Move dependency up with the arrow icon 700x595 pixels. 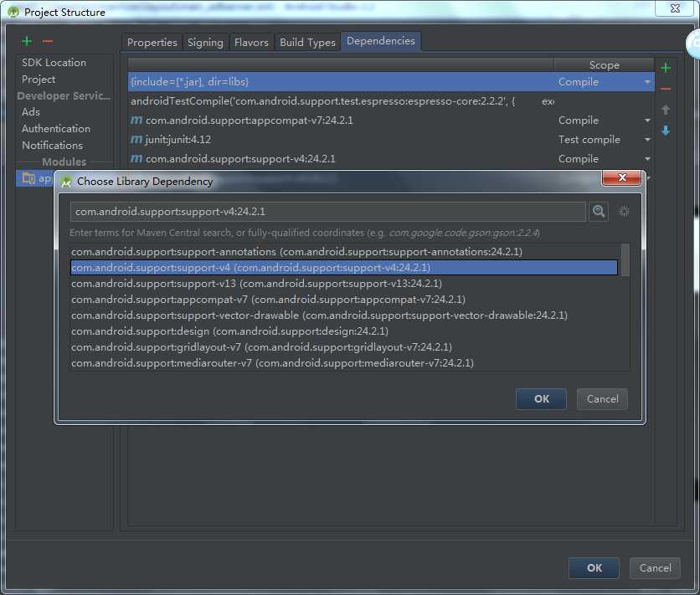(x=666, y=110)
